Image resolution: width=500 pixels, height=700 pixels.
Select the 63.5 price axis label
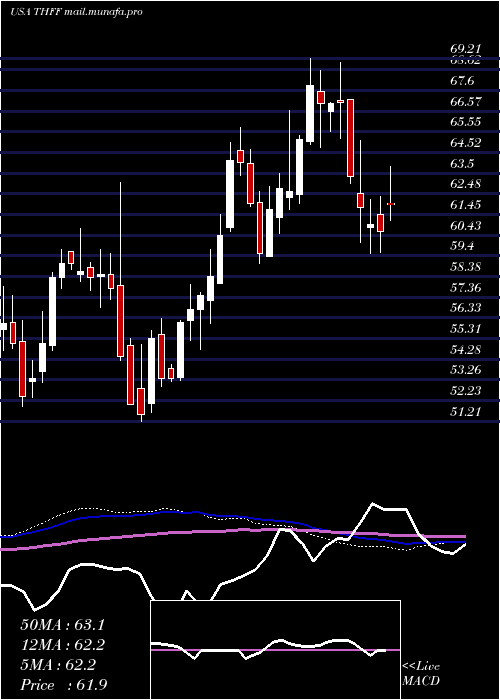[462, 163]
